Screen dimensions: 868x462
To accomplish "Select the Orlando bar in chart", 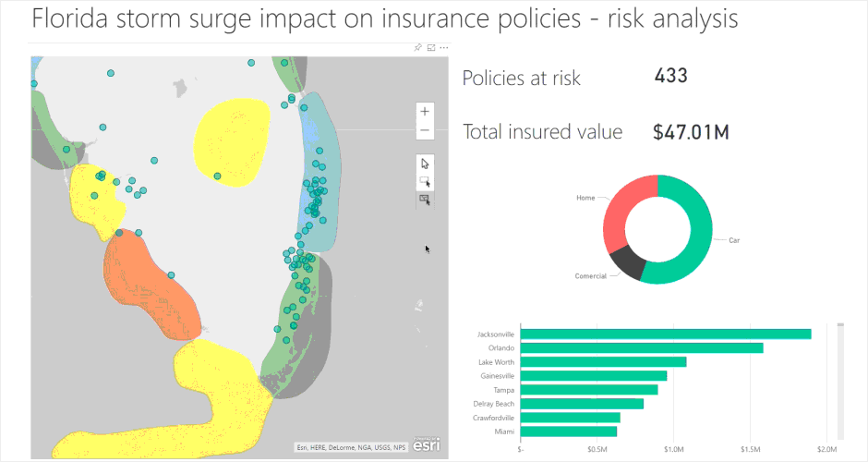I will pos(642,347).
